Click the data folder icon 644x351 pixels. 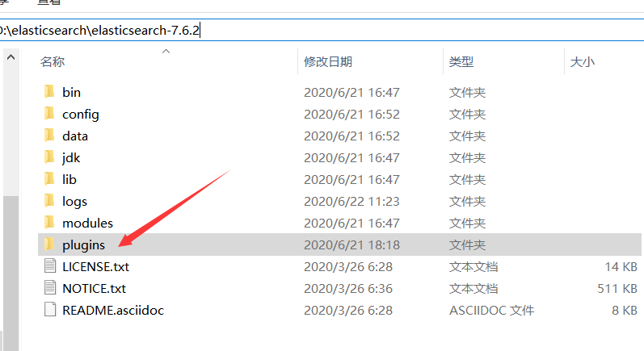(49, 136)
